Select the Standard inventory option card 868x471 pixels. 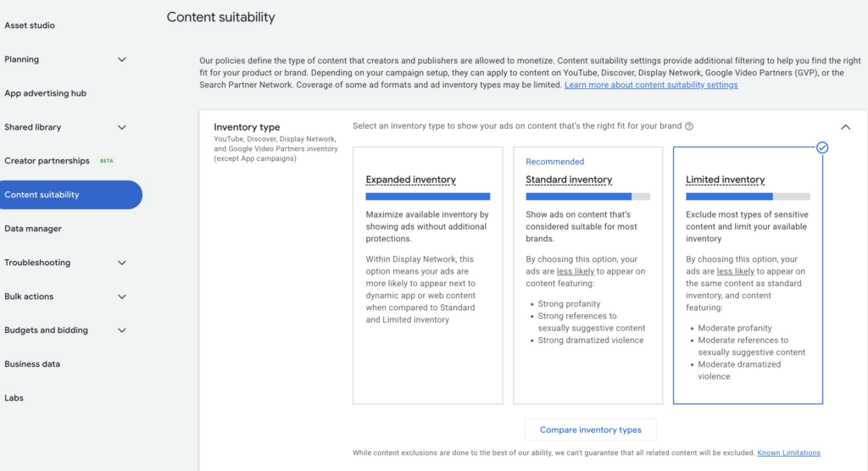coord(587,274)
